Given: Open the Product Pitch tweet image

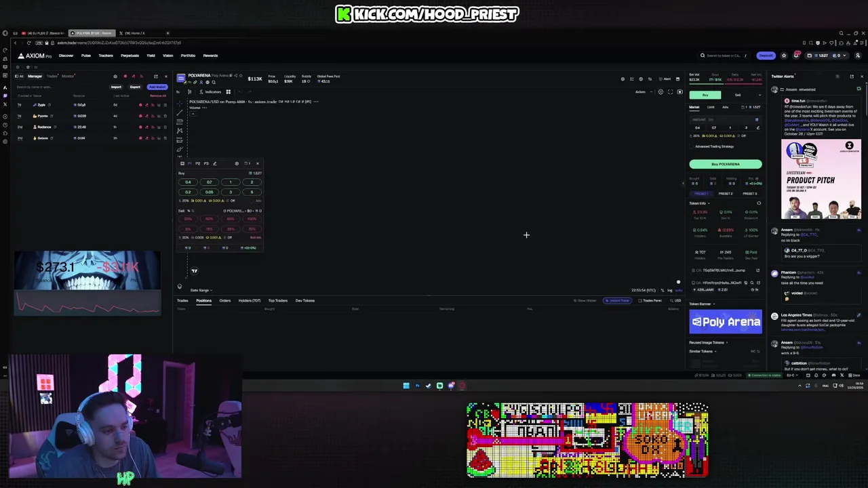Looking at the screenshot, I should pyautogui.click(x=821, y=179).
